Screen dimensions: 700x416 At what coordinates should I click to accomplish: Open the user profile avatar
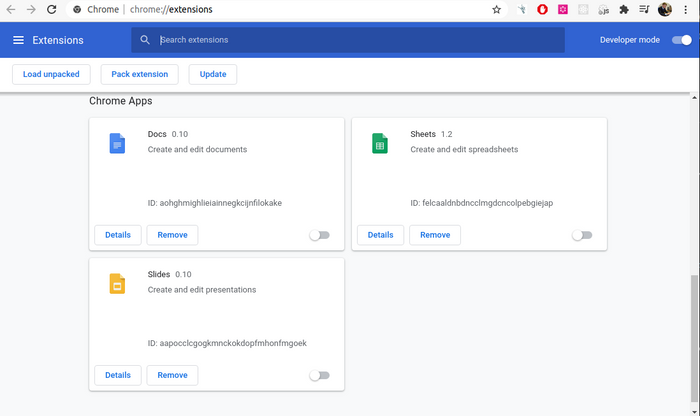click(665, 9)
